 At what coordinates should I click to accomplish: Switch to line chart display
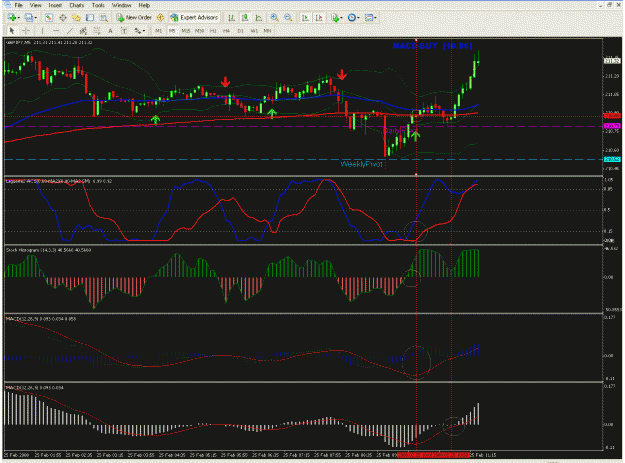(259, 18)
